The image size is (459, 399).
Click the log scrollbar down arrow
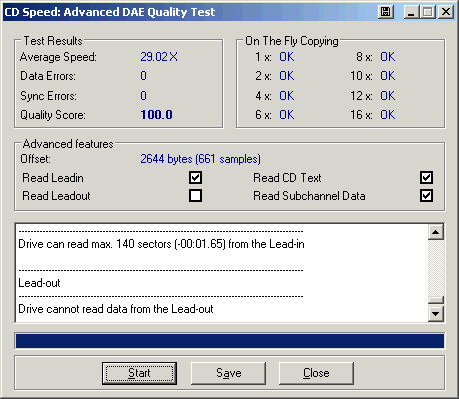pos(436,314)
